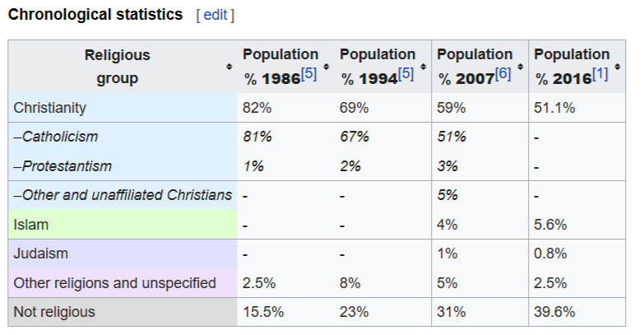Click sort arrows for Population % 2007
Viewport: 644px width, 335px height.
520,67
